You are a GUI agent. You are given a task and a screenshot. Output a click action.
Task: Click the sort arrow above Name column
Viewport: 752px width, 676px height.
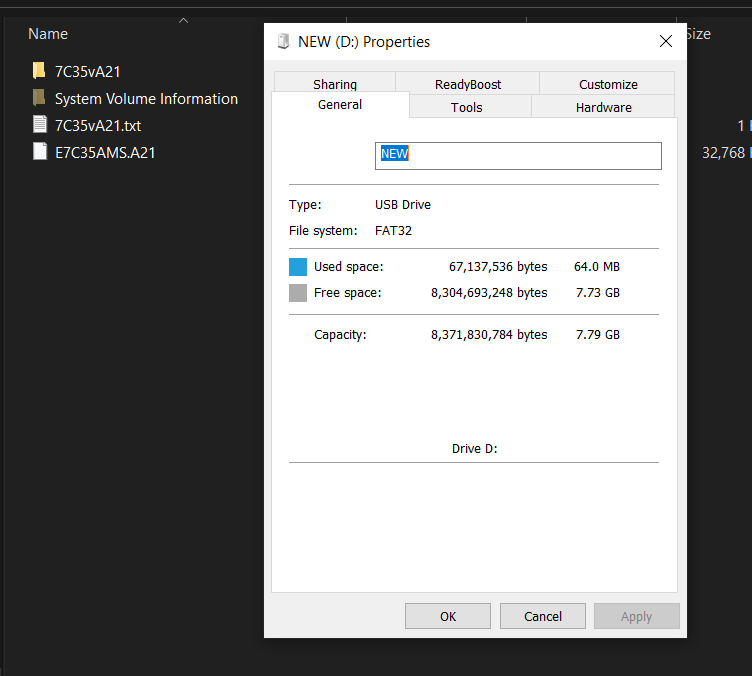coord(183,21)
